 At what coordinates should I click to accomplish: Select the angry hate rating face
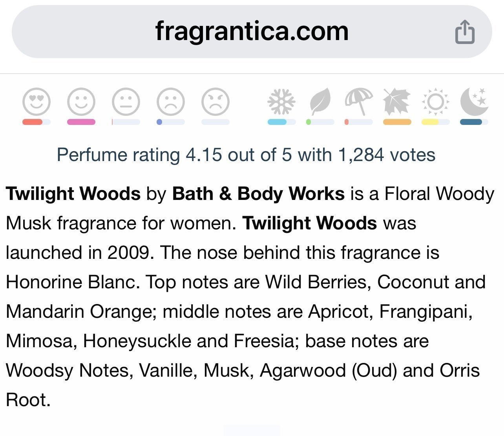point(215,102)
